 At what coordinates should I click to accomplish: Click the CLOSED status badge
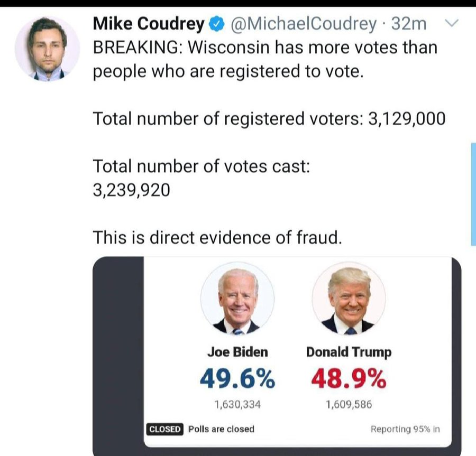point(164,429)
